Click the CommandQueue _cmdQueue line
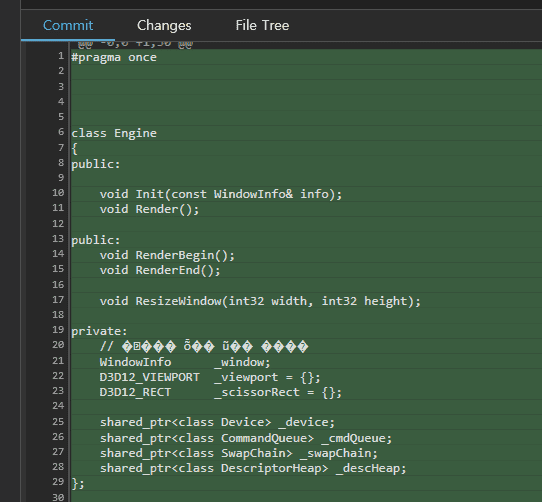This screenshot has height=502, width=542. pos(246,438)
